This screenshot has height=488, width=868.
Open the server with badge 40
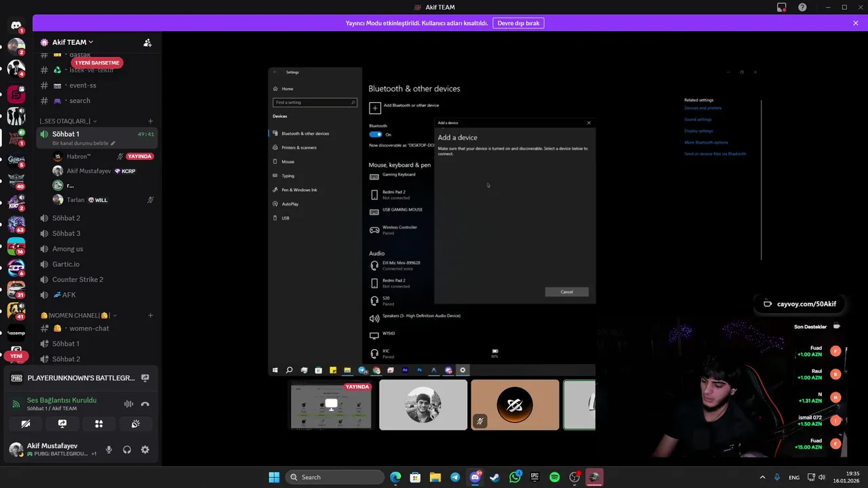click(16, 180)
